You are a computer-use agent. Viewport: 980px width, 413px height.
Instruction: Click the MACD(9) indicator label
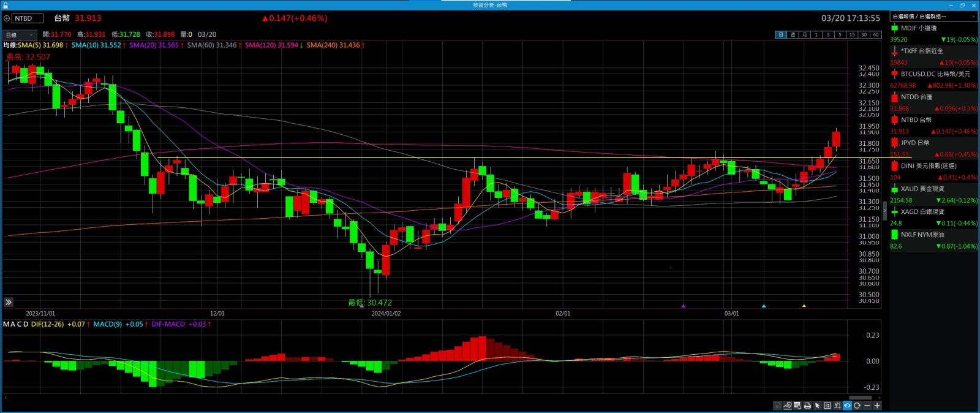click(108, 324)
